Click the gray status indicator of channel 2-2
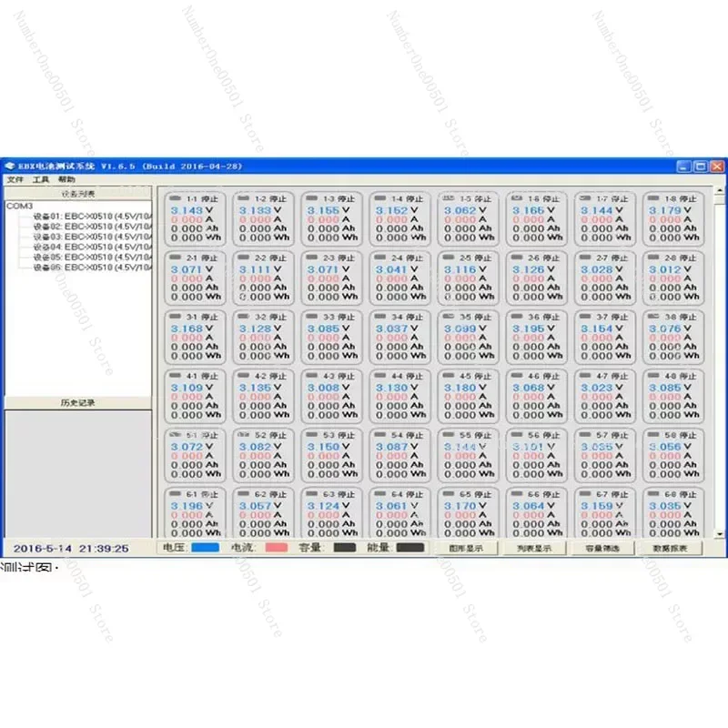This screenshot has width=728, height=728. pyautogui.click(x=243, y=258)
